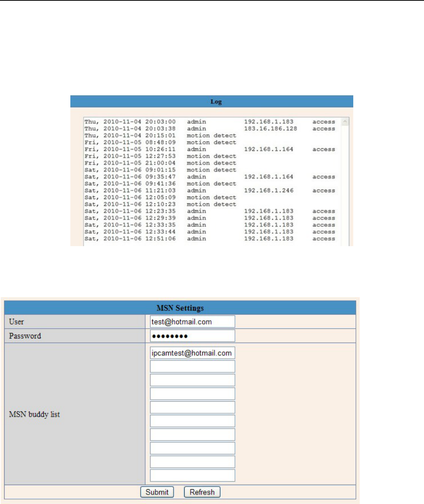Click 'motion detect' on the 08:48:09 row

211,142
